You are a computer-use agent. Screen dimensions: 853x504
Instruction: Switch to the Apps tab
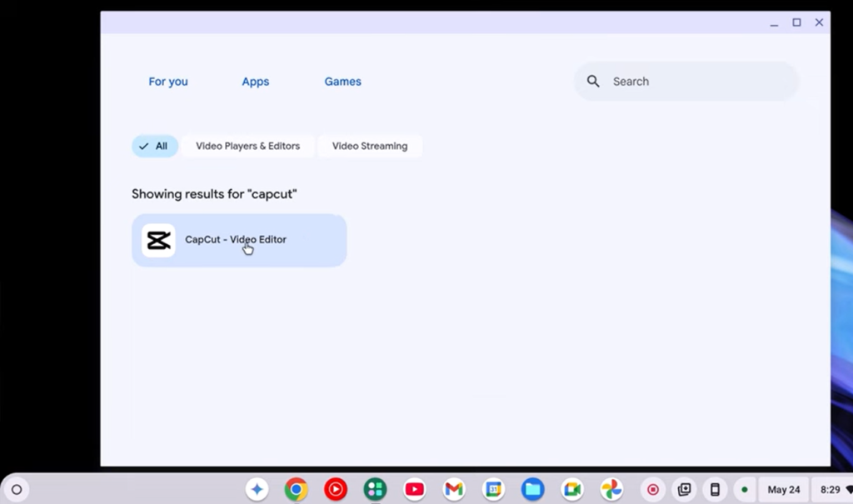pyautogui.click(x=255, y=81)
